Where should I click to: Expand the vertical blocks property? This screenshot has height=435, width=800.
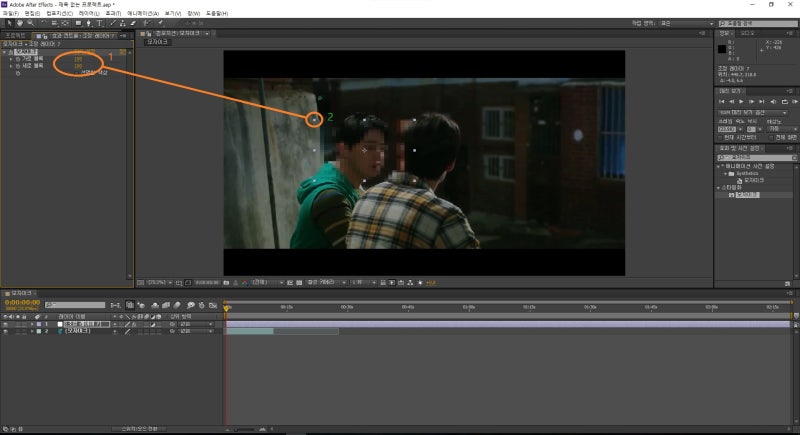click(11, 66)
